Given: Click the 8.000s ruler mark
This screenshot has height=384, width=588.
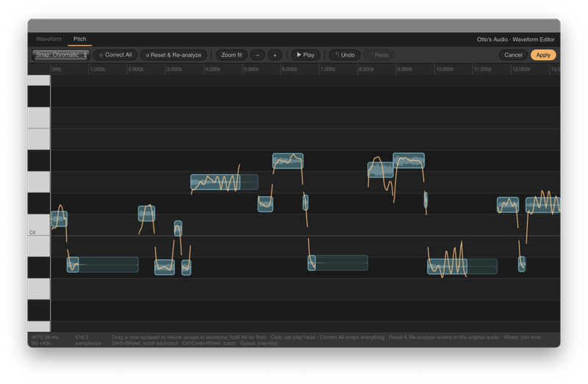Looking at the screenshot, I should point(366,69).
